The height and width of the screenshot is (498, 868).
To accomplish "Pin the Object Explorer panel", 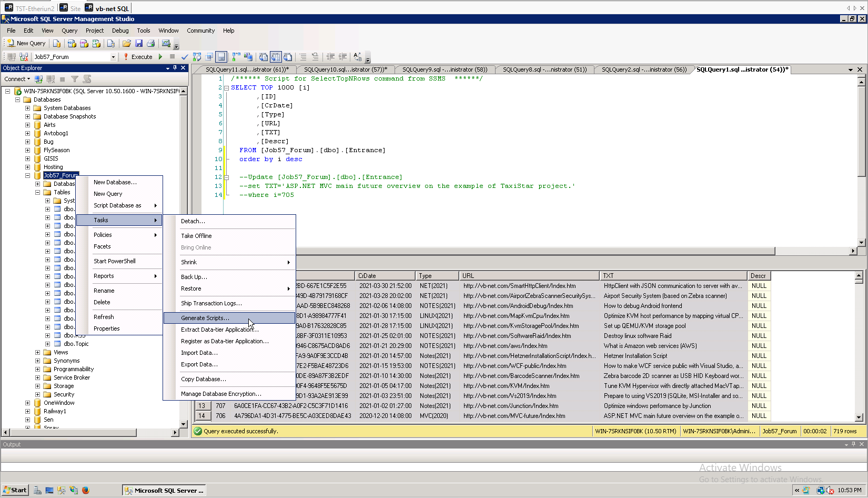I will coord(175,68).
